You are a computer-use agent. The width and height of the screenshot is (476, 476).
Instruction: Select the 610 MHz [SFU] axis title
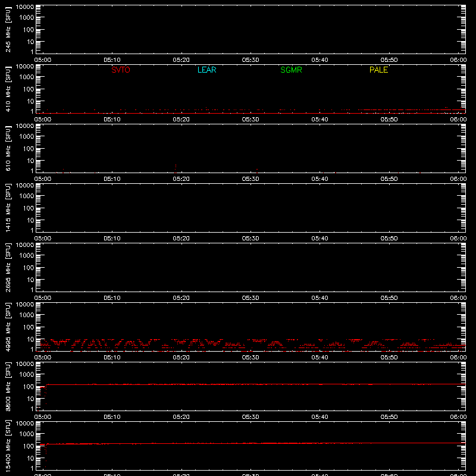click(8, 149)
